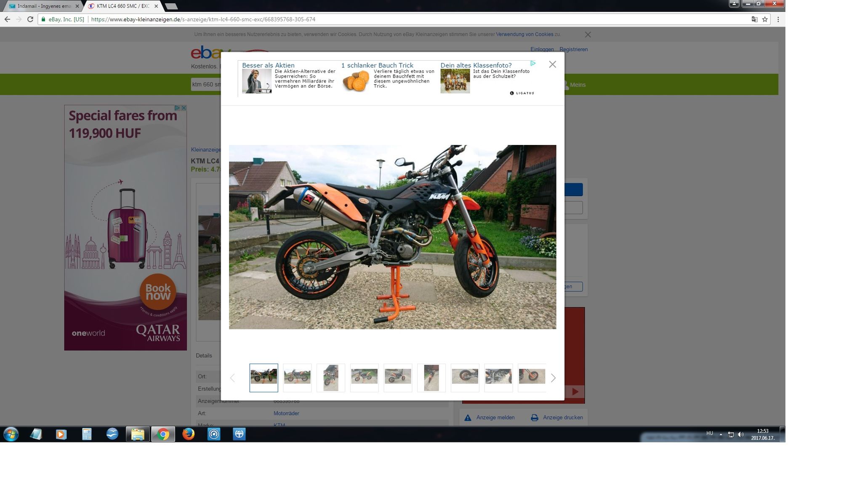The image size is (868, 493).
Task: Click the AdChoices icon in top ad
Action: (x=533, y=63)
